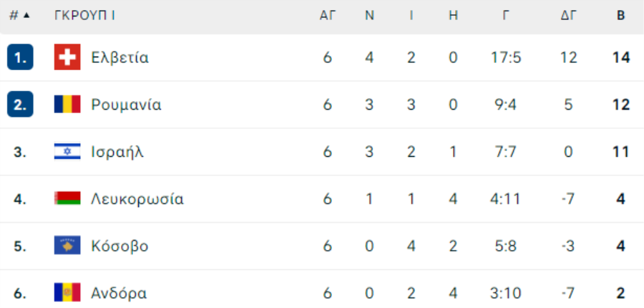Screen dimensions: 644x308
Task: Open the Ελβετία team link
Action: 120,57
